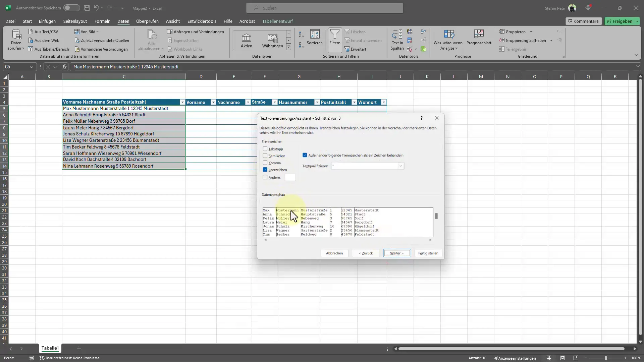Open Vorhandene Verbindungen
Viewport: 644px width, 362px height.
(x=101, y=49)
